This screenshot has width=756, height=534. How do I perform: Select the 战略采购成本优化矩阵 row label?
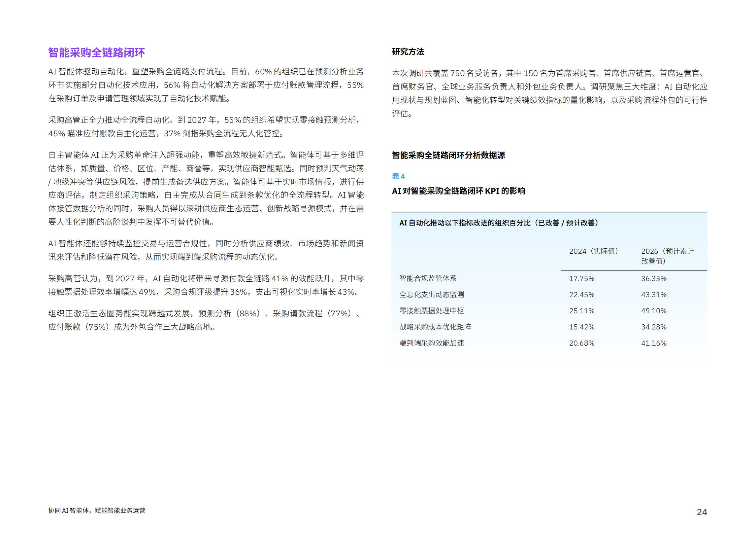pos(435,327)
